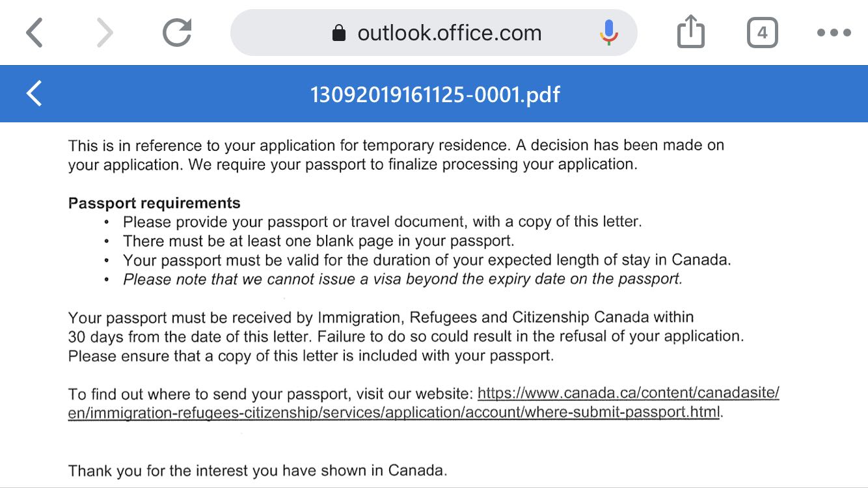Go back from the PDF viewer header
This screenshot has height=488, width=868.
(x=34, y=94)
